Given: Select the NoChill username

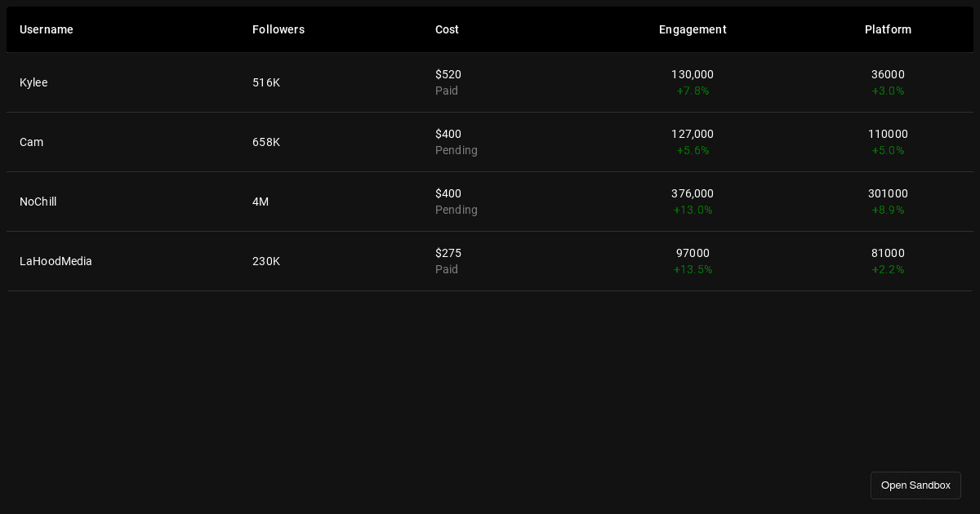Looking at the screenshot, I should pyautogui.click(x=38, y=202).
